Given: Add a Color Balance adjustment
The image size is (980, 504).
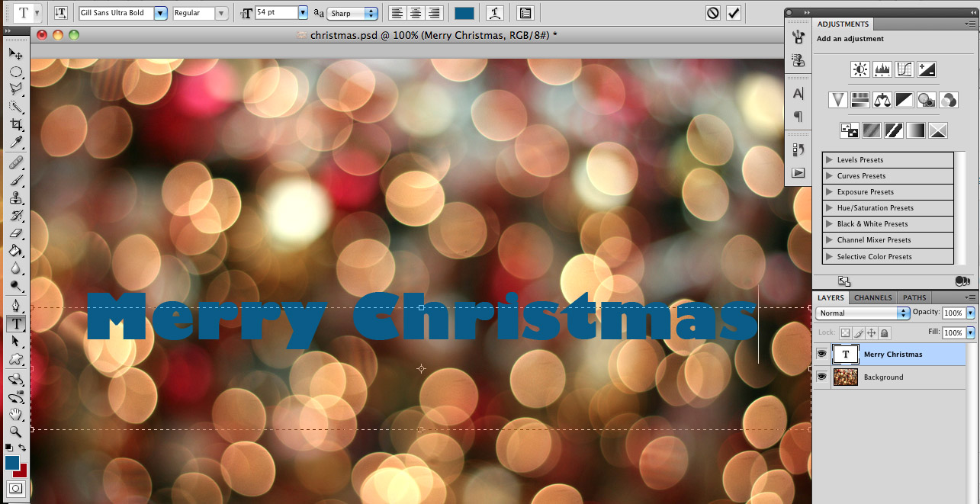Looking at the screenshot, I should tap(882, 100).
